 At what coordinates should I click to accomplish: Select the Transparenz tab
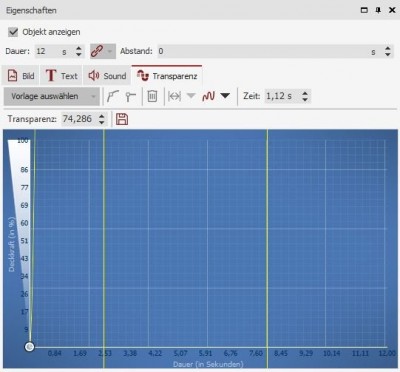coord(167,76)
